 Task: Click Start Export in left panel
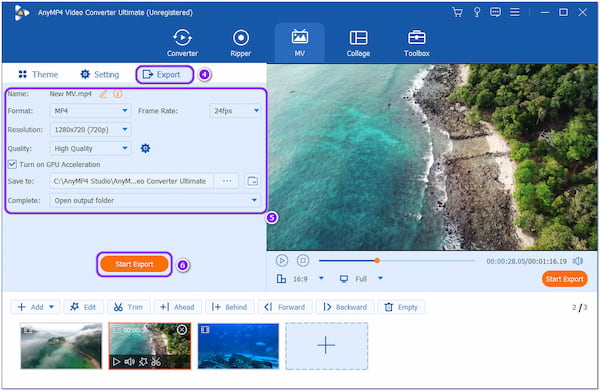(134, 264)
